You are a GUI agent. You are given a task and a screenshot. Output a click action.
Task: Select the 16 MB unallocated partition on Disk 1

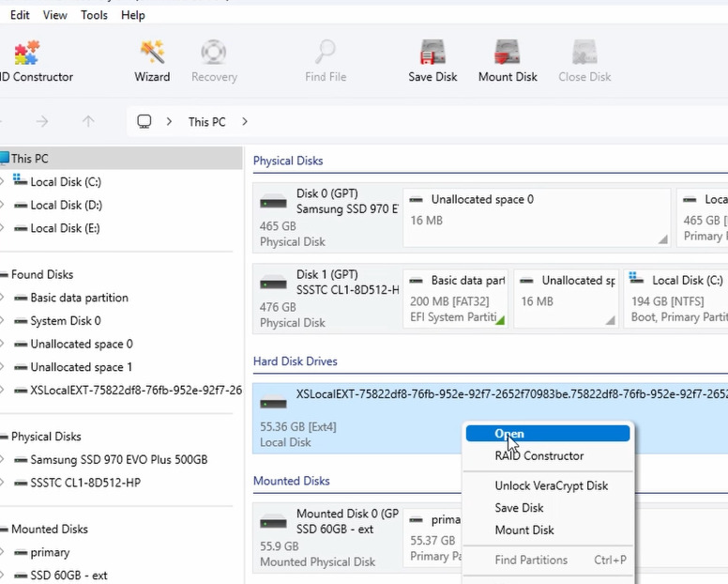566,299
